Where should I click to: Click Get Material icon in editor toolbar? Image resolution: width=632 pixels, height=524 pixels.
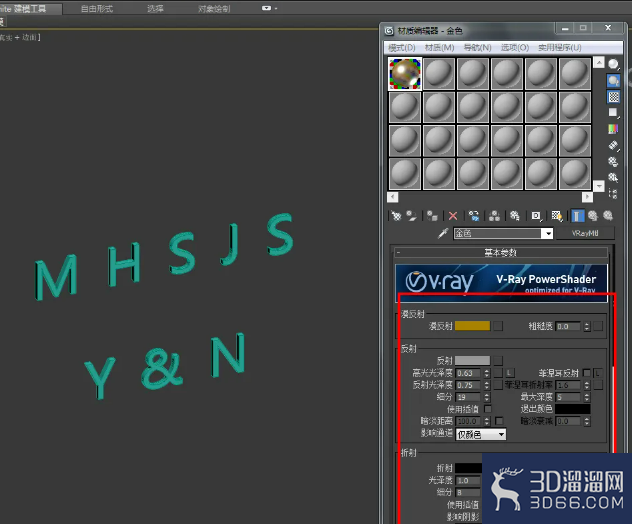point(396,216)
